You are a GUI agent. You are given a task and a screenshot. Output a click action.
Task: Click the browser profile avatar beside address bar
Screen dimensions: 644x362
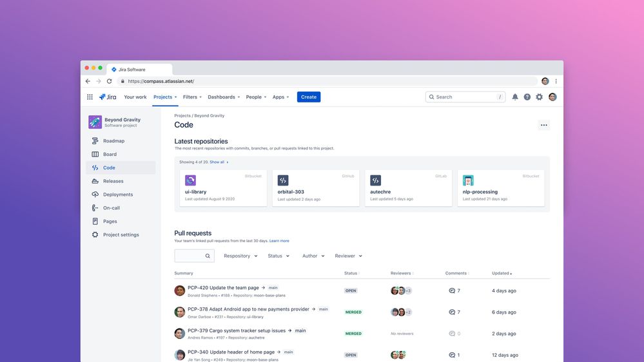pos(545,81)
